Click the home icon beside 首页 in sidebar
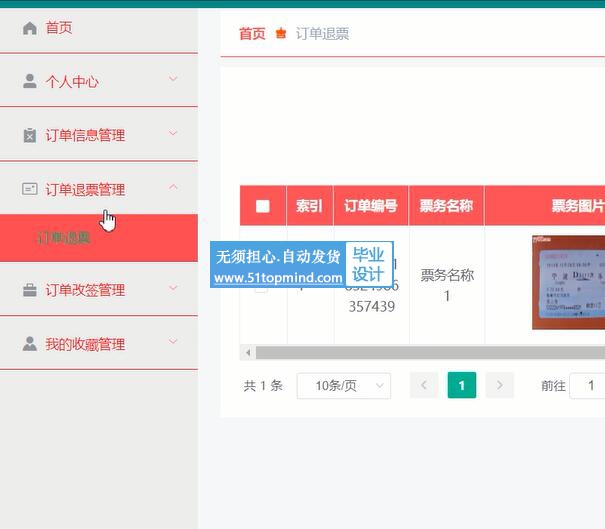 [x=30, y=28]
